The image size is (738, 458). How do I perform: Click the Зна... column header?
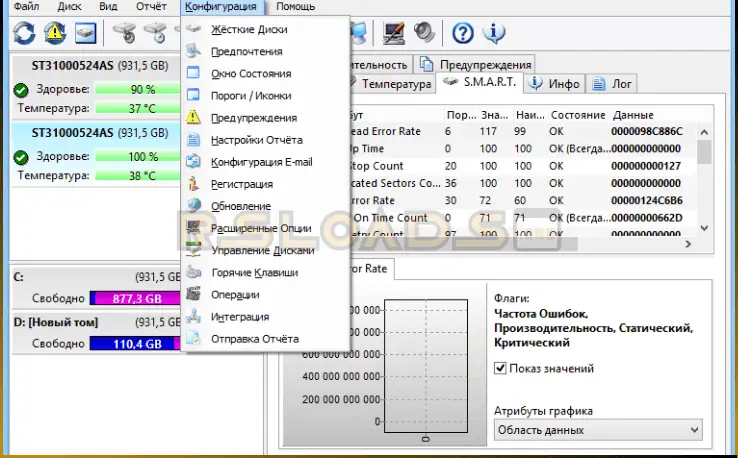[495, 115]
